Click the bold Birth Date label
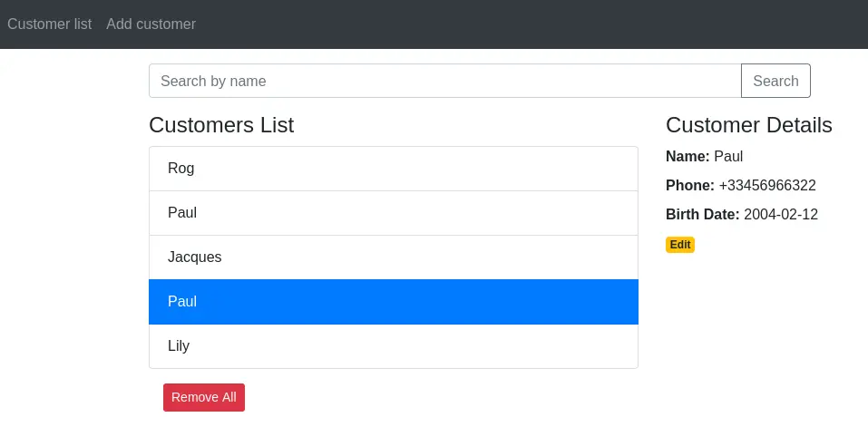The image size is (868, 427). 703,215
